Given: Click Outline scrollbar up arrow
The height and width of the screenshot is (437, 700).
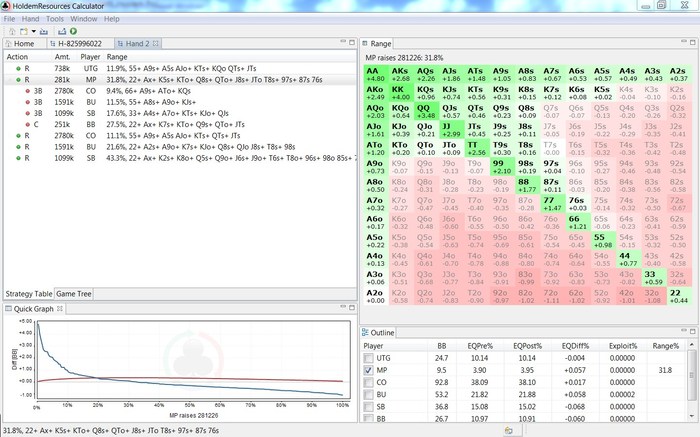Looking at the screenshot, I should coord(692,345).
